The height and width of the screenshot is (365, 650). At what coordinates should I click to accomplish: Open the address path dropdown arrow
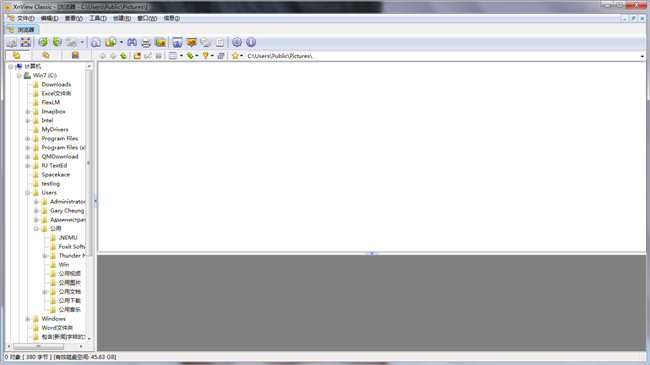coord(642,56)
